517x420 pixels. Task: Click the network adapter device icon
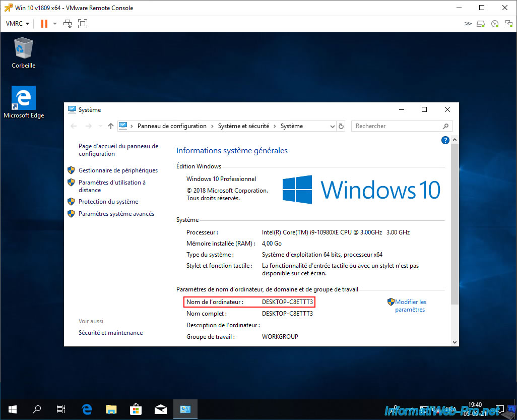tap(509, 23)
